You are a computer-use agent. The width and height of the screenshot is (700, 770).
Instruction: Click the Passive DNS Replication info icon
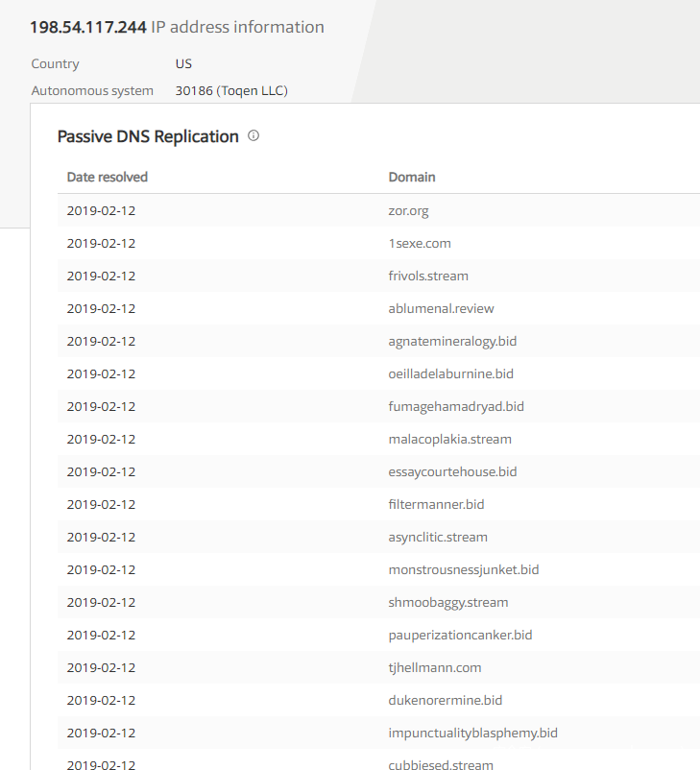[253, 136]
